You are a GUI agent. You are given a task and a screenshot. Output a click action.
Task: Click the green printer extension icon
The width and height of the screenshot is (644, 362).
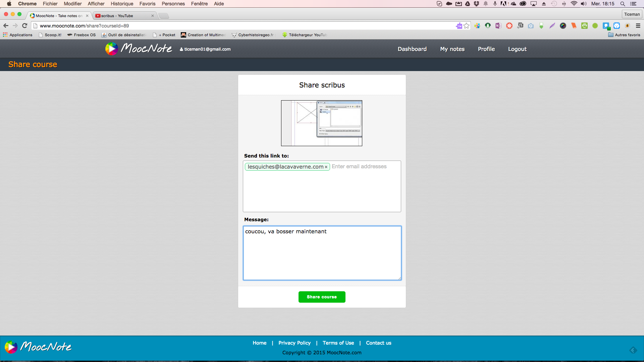pos(584,26)
